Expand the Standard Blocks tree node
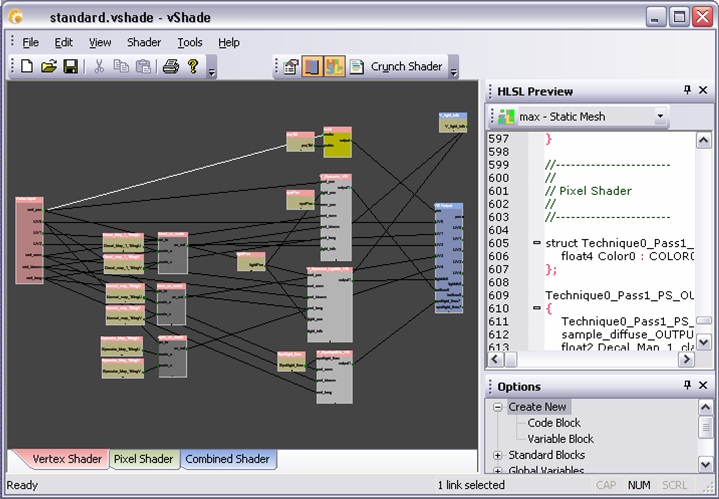The image size is (719, 499). 498,455
